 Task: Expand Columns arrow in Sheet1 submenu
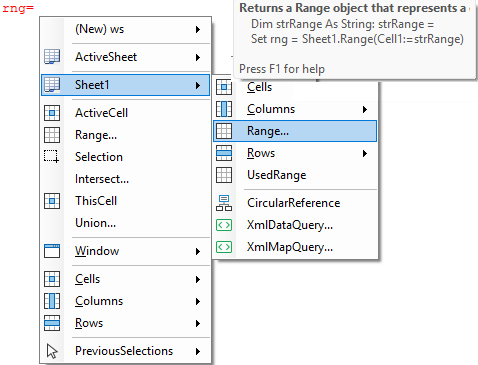(365, 109)
